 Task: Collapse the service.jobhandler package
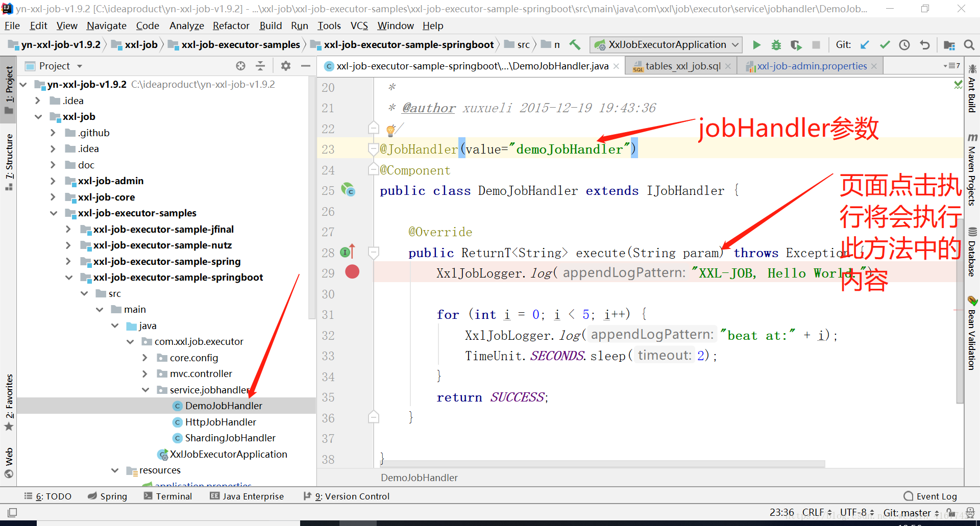pos(145,390)
